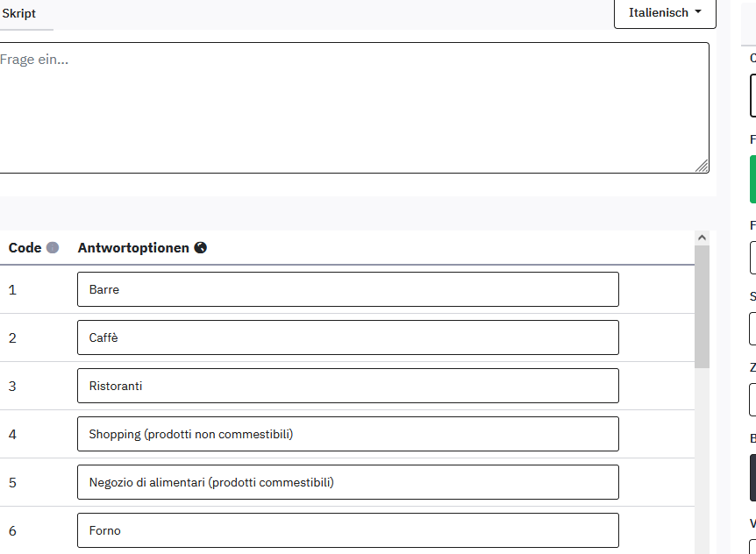756x554 pixels.
Task: Focus the Ristoranti answer option field
Action: tap(347, 386)
